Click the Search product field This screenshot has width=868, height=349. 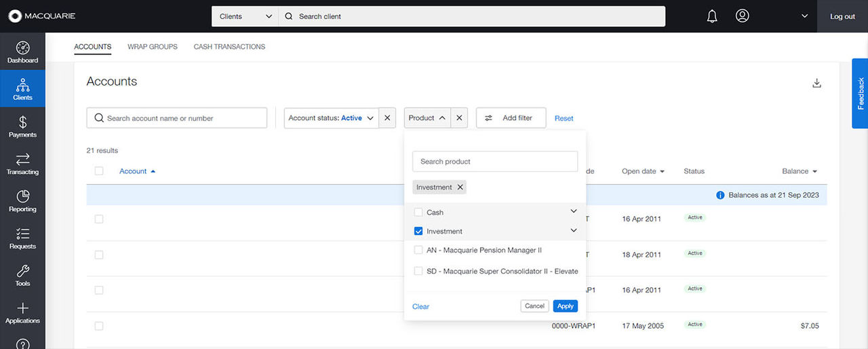[x=495, y=161]
